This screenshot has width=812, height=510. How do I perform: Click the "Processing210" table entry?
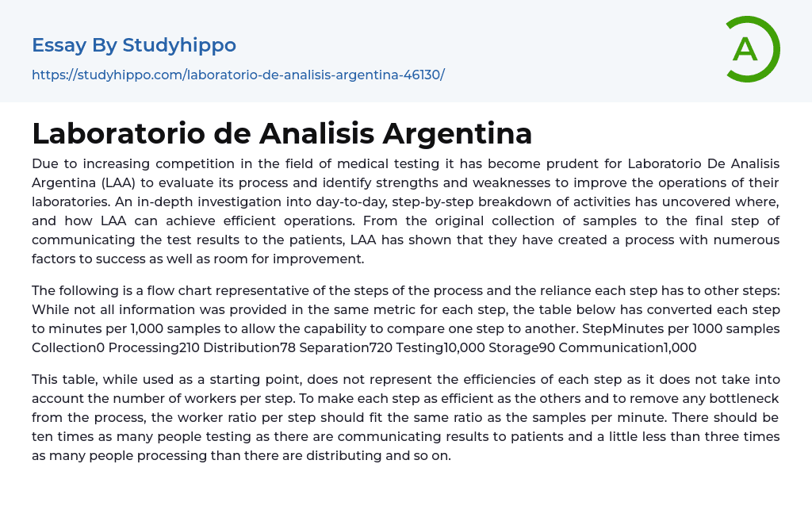coord(154,347)
